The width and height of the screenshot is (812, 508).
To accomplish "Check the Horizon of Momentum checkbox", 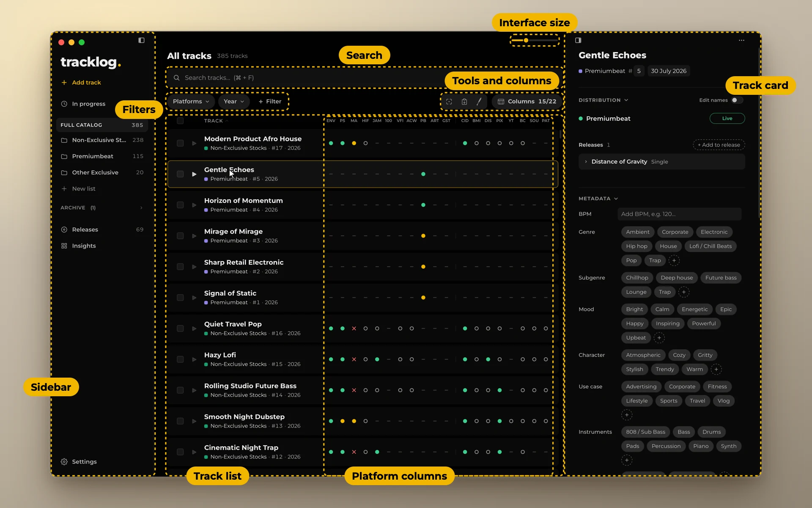I will 180,205.
